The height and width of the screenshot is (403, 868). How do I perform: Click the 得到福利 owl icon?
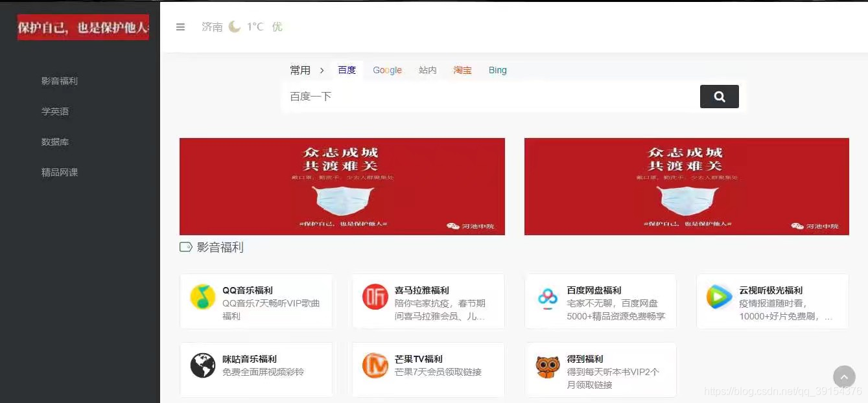[x=548, y=366]
